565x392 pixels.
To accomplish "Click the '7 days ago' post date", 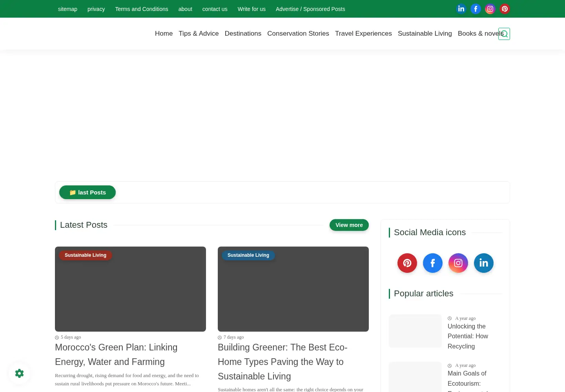I will pyautogui.click(x=233, y=337).
